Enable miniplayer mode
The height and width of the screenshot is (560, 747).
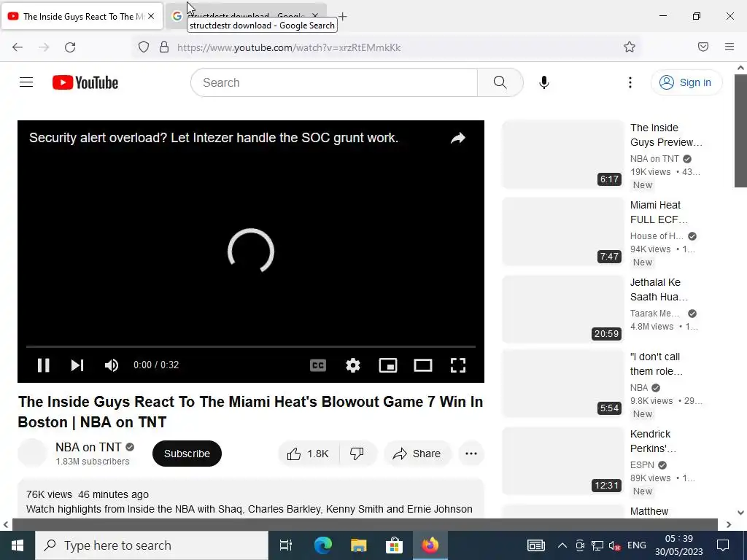pyautogui.click(x=388, y=365)
